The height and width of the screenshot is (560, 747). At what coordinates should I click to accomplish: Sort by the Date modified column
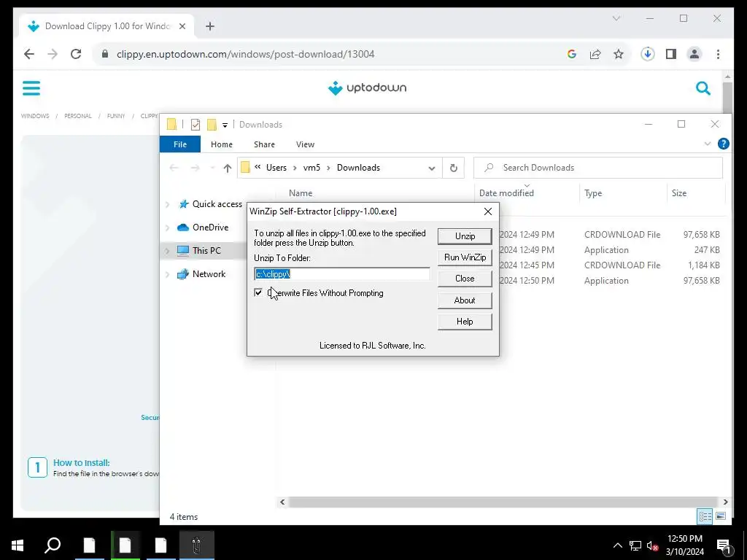(x=506, y=192)
